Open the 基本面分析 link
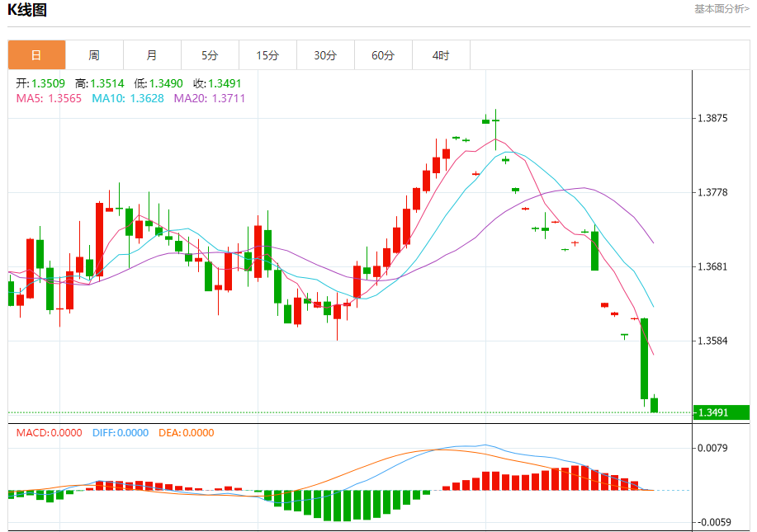Viewport: 757px width, 532px height. pyautogui.click(x=722, y=9)
